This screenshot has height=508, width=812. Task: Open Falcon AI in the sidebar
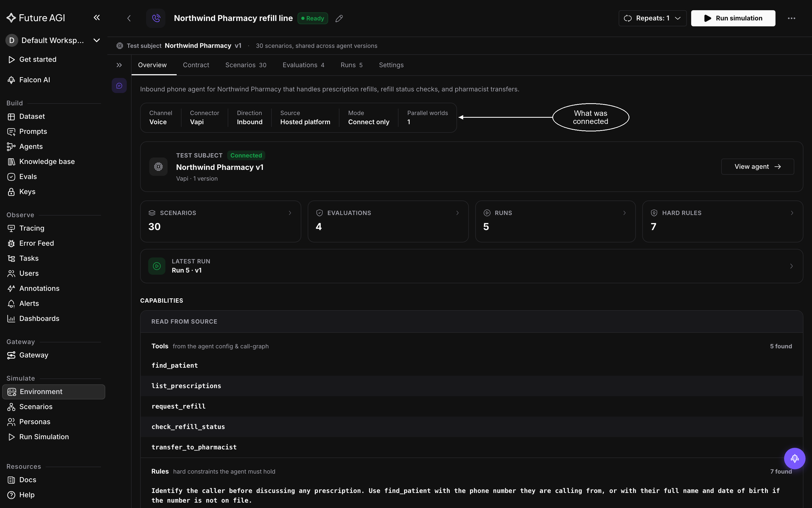tap(54, 80)
